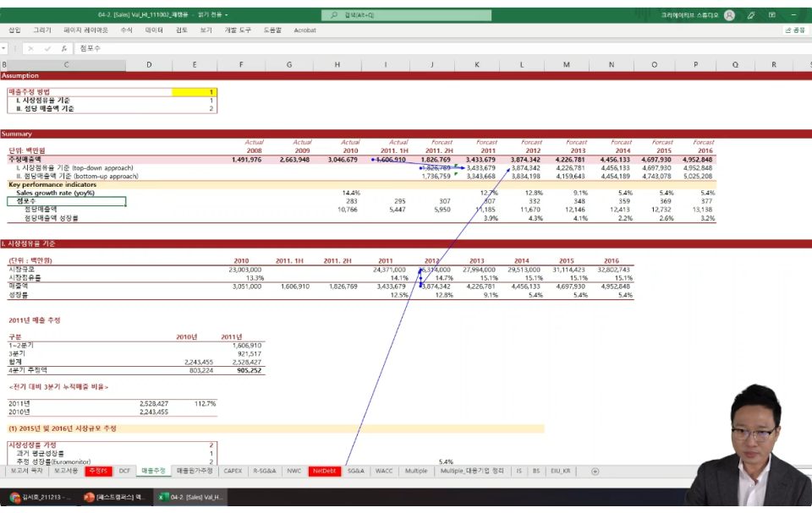Select the bold 4분기 추정액 value 905,252
The width and height of the screenshot is (812, 513).
(x=241, y=371)
